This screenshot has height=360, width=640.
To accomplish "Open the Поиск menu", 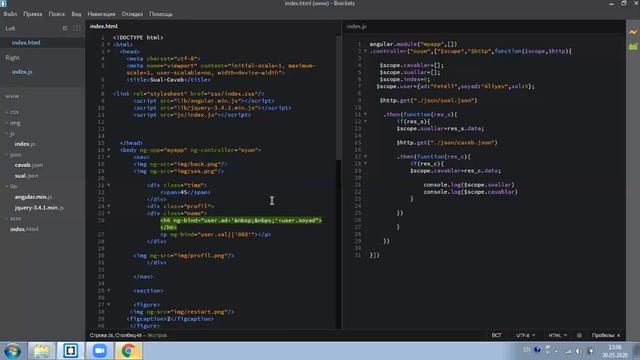I will (57, 14).
